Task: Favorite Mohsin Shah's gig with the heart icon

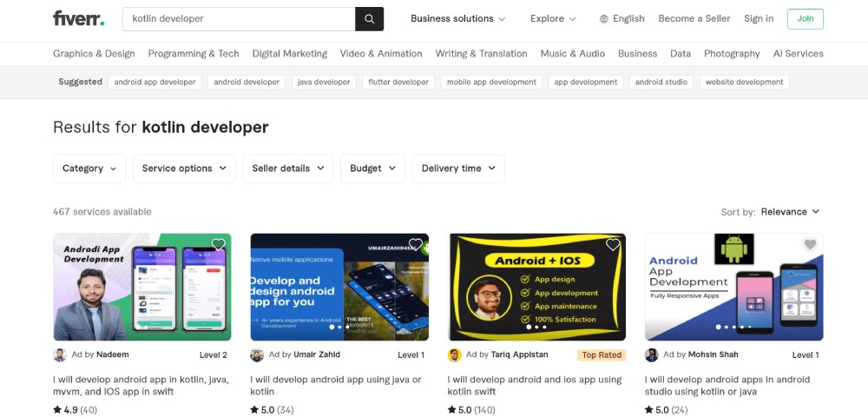Action: (811, 244)
